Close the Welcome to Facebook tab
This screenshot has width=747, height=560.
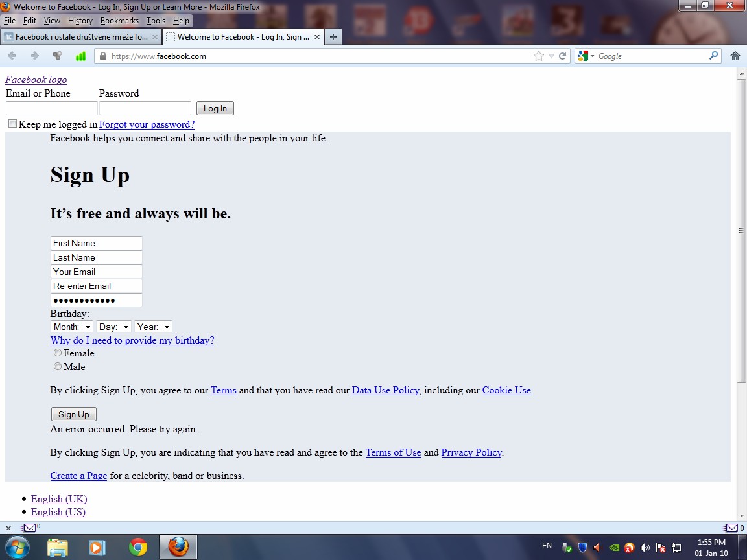click(317, 37)
